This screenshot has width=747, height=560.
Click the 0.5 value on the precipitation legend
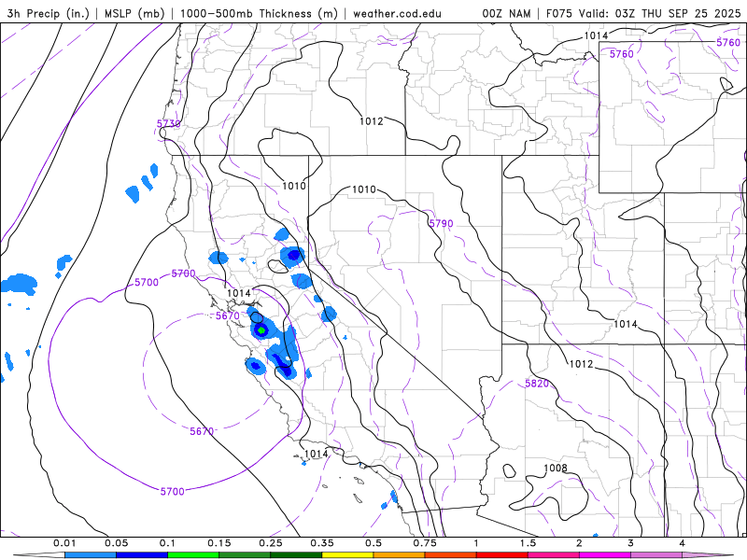click(x=373, y=543)
